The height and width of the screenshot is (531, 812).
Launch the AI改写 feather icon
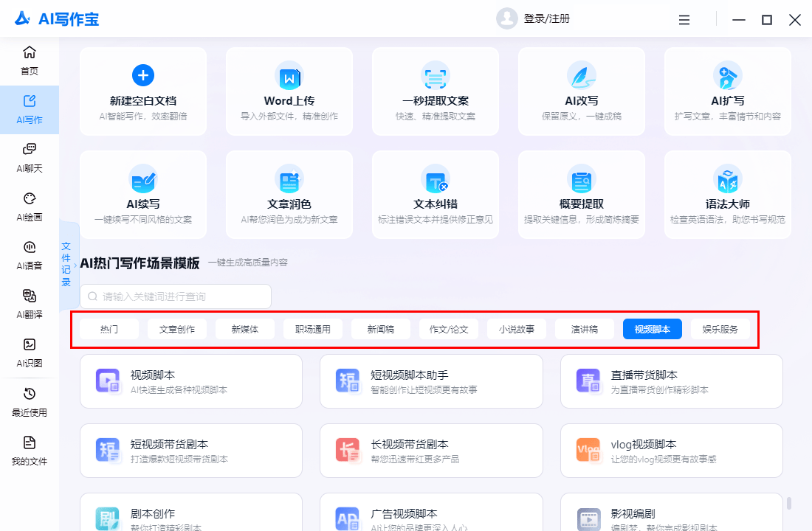coord(581,75)
